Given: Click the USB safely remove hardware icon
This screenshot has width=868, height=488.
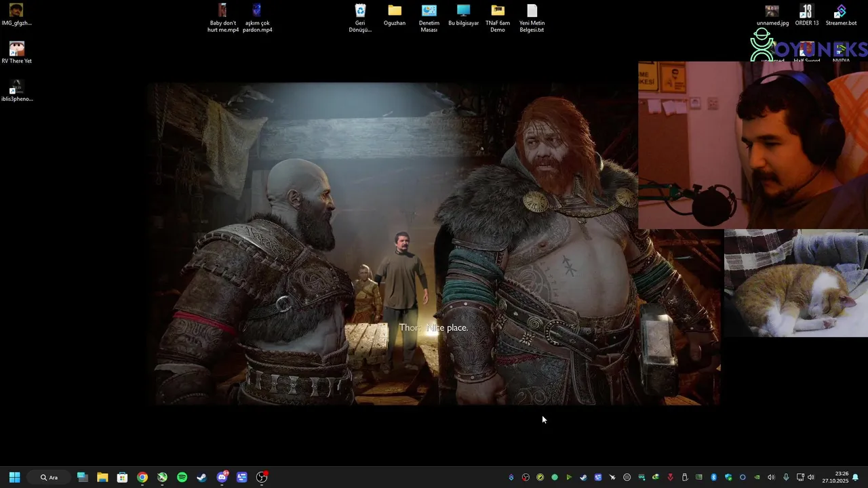Looking at the screenshot, I should click(684, 477).
